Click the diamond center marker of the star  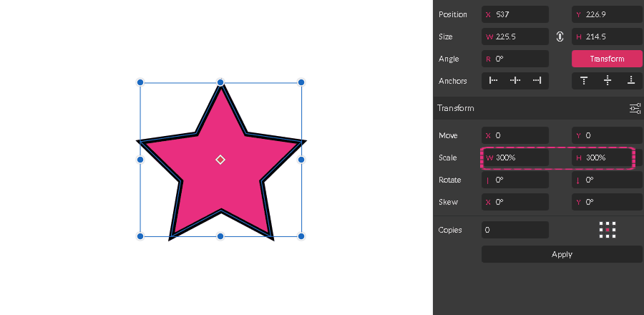pos(220,160)
